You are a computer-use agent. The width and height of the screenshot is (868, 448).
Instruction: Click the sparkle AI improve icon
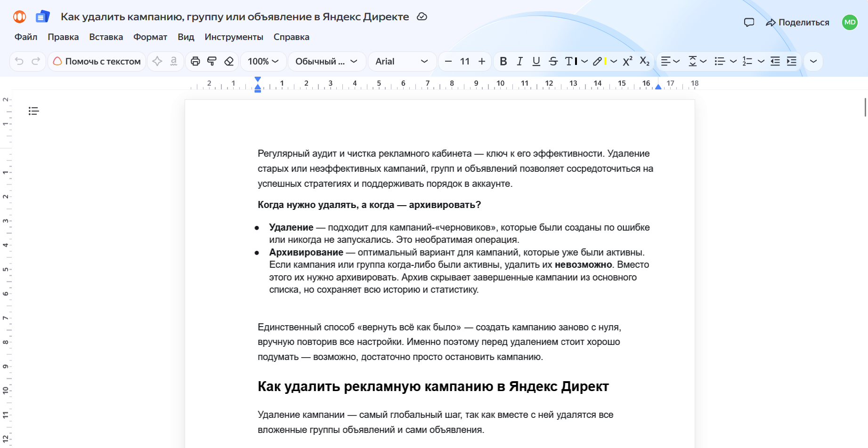pos(157,61)
